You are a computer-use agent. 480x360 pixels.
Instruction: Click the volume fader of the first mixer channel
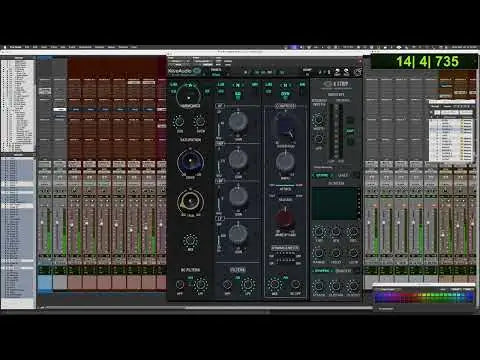[x=42, y=222]
